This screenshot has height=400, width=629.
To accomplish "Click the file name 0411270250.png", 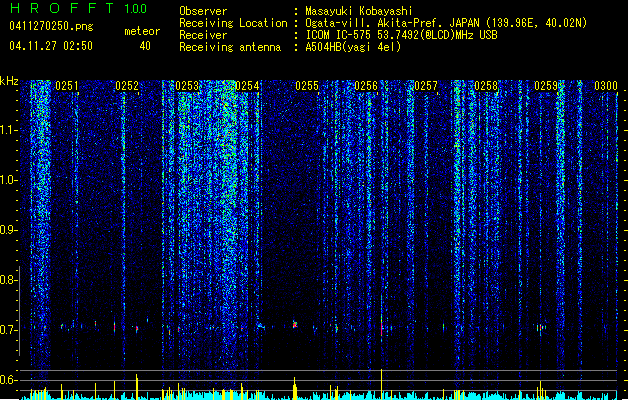I will (51, 26).
